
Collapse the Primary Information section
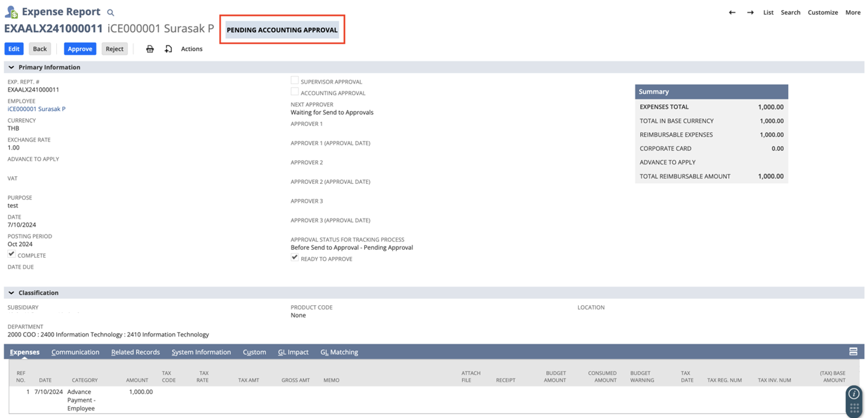tap(11, 67)
